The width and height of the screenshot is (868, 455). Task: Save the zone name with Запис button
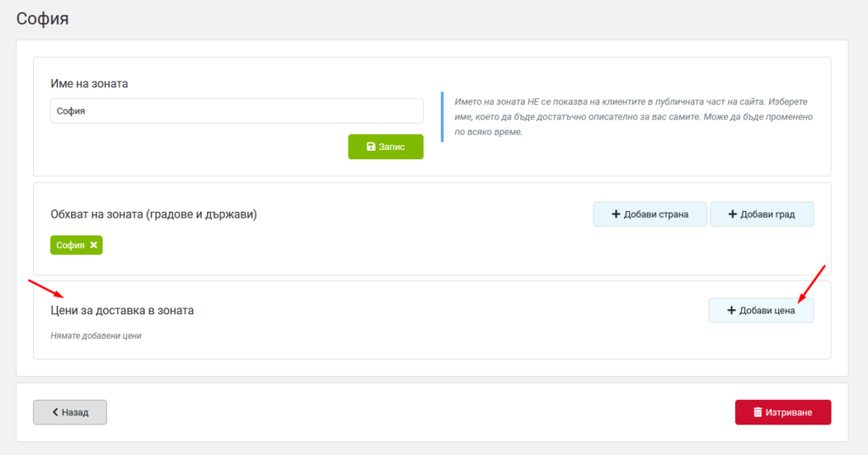coord(386,147)
